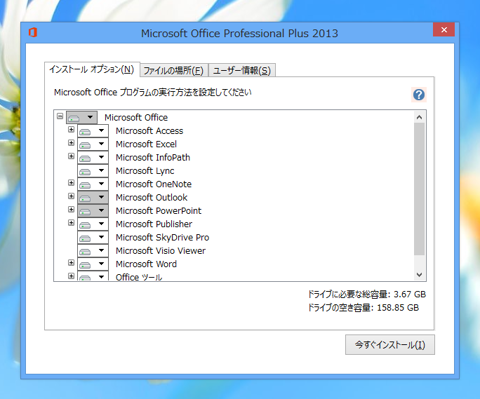The width and height of the screenshot is (480, 399).
Task: Open install option dropdown for Microsoft PowerPoint
Action: (x=93, y=211)
